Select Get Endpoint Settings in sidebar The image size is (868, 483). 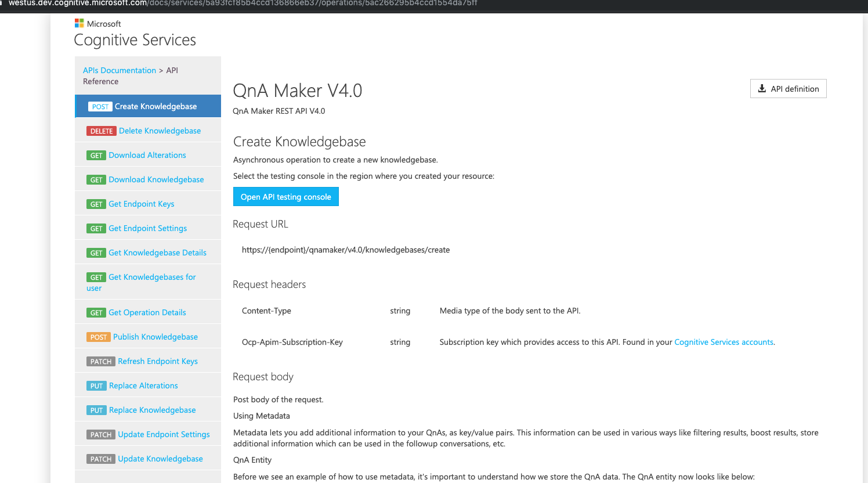point(148,228)
